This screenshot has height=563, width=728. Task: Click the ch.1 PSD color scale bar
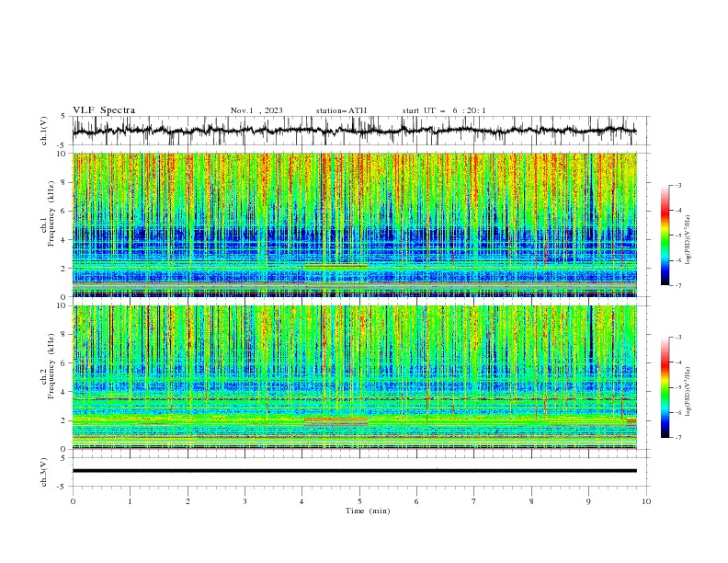pos(665,236)
